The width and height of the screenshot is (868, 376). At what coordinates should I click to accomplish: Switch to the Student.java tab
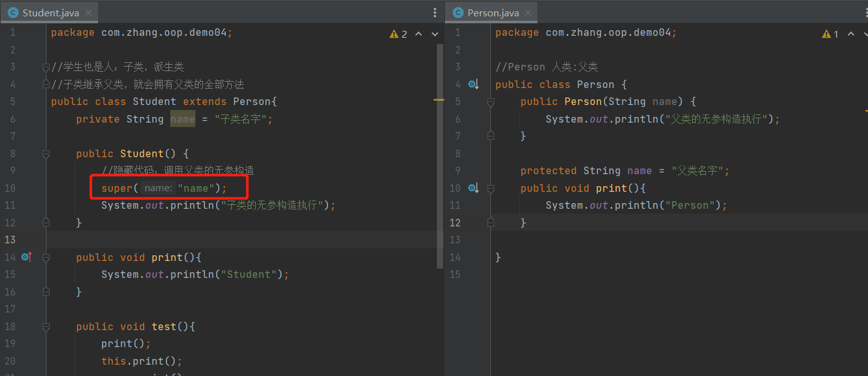point(49,13)
